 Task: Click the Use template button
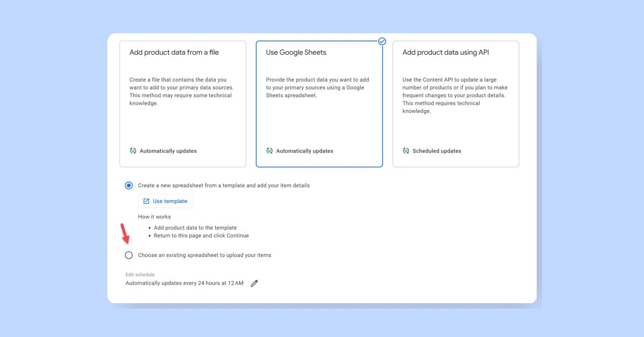coord(165,201)
